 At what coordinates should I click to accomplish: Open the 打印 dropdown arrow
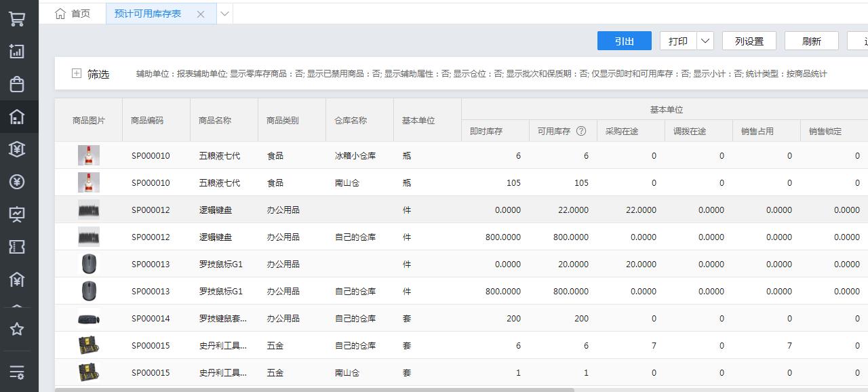[x=705, y=41]
